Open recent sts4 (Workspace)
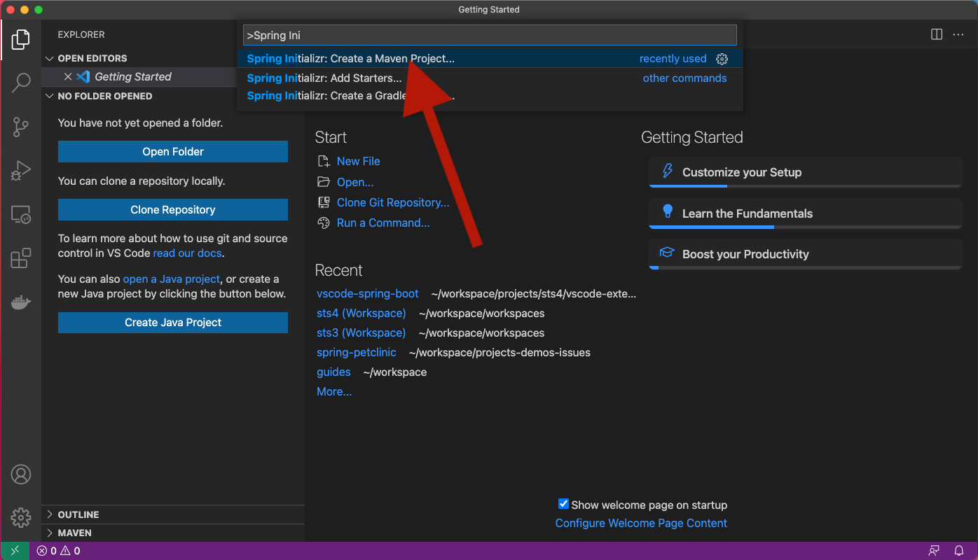Screen dimensions: 978x560 361,313
